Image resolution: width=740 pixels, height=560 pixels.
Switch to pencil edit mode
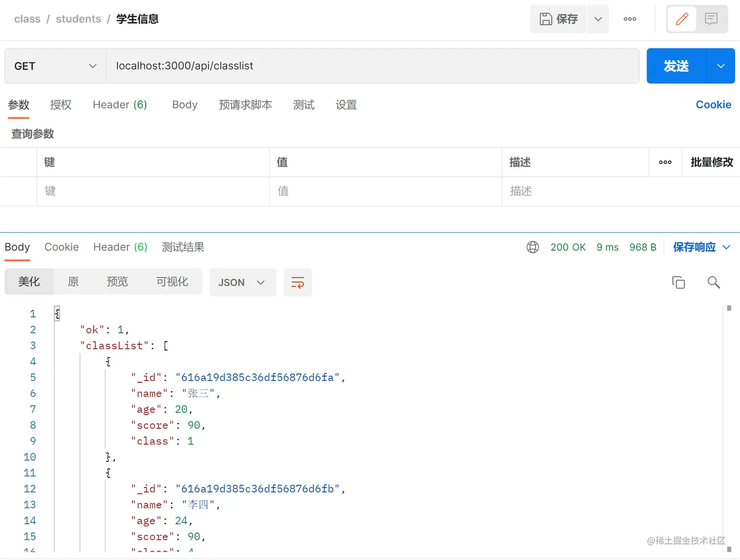(x=682, y=19)
